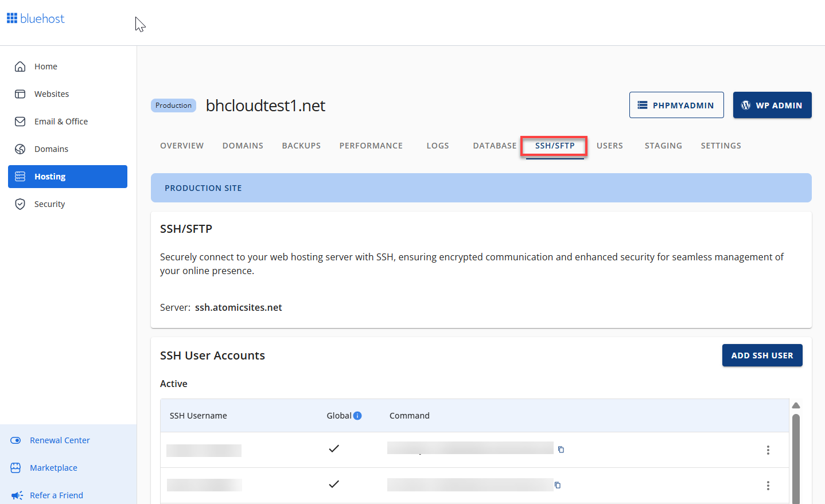Open phpMyAdmin via its button
This screenshot has height=504, width=825.
(x=676, y=106)
